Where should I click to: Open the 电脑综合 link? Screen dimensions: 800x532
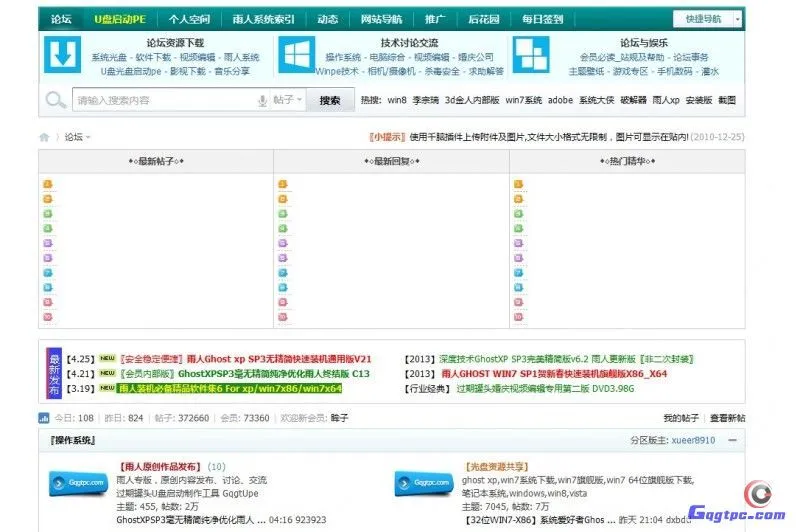click(x=387, y=57)
